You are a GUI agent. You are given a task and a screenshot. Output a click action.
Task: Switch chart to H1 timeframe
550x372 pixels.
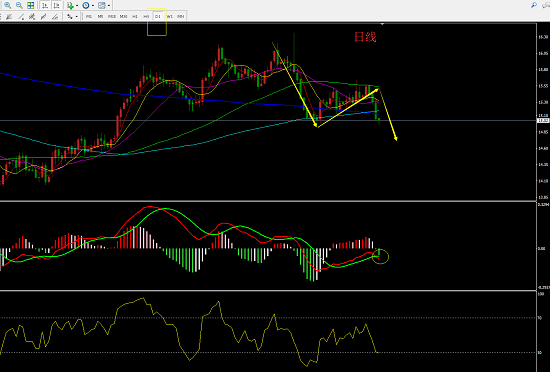pyautogui.click(x=135, y=16)
